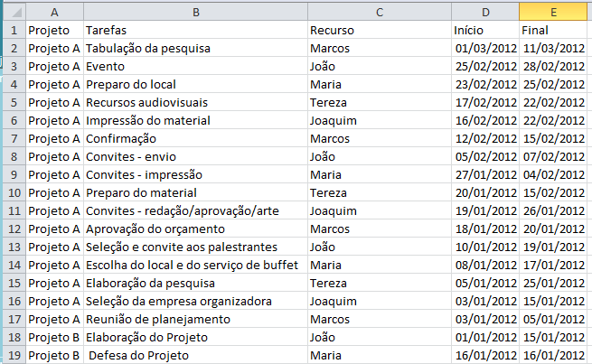Select column C header
Image resolution: width=592 pixels, height=364 pixels.
(x=380, y=12)
